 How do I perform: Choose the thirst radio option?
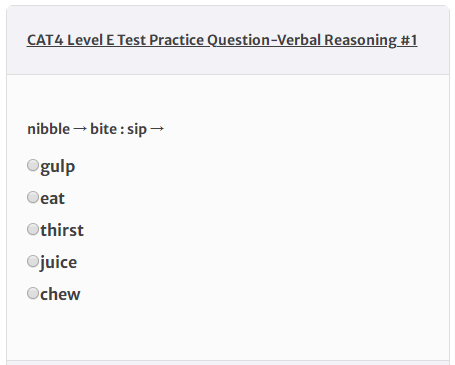coord(33,229)
